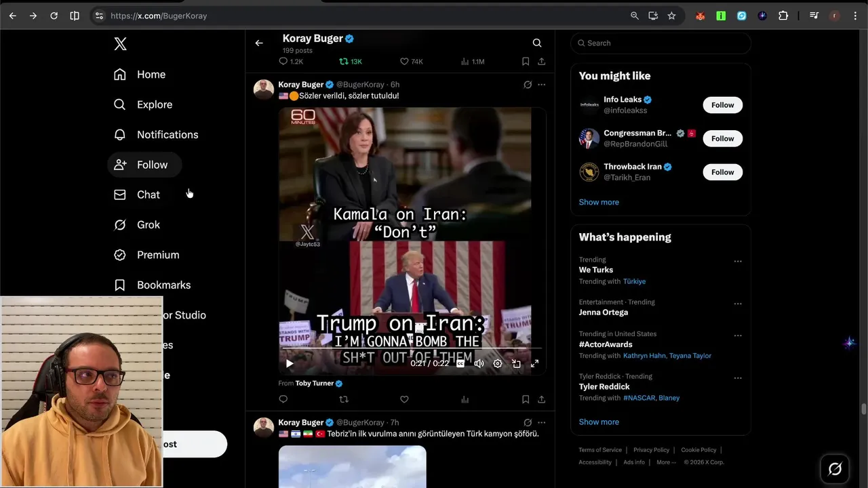Open Grok from the sidebar

137,225
